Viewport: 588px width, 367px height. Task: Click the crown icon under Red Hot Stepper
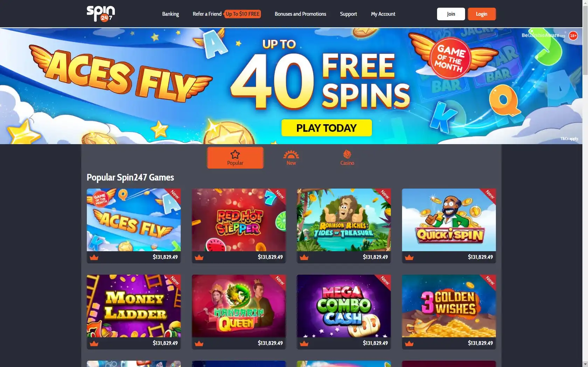(x=199, y=257)
